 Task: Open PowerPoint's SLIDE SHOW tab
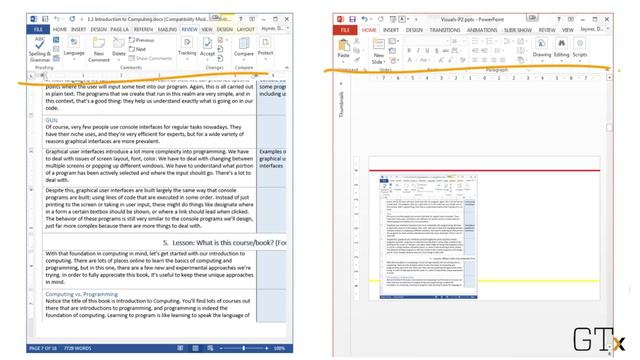tap(518, 30)
